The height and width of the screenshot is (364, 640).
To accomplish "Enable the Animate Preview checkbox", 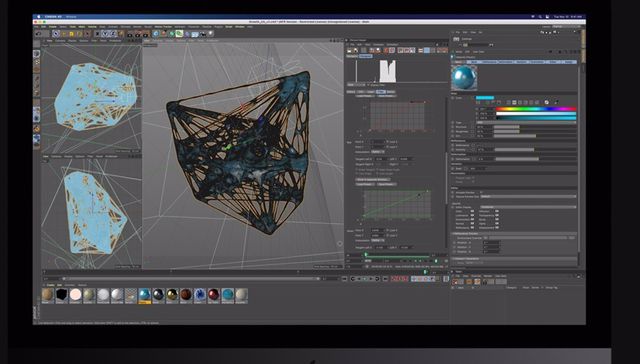I will [x=481, y=192].
